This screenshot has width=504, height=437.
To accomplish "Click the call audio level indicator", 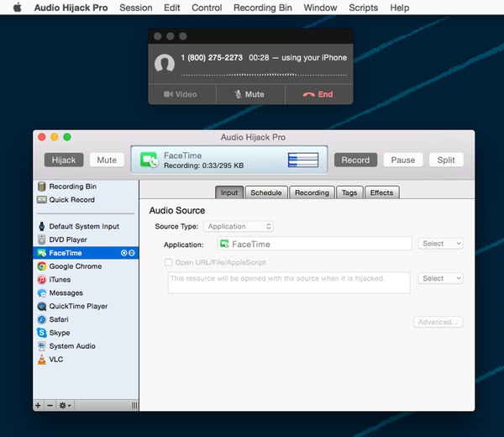I will pyautogui.click(x=264, y=75).
